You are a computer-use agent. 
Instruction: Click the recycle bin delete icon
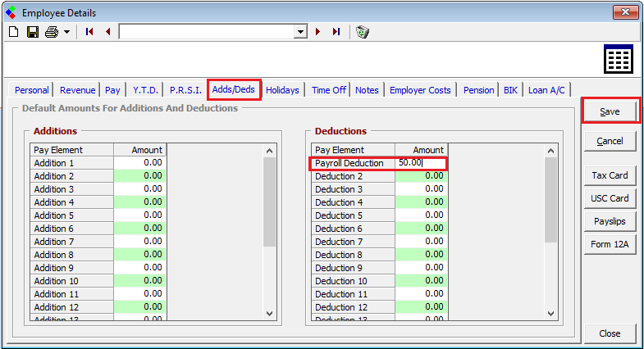(363, 32)
